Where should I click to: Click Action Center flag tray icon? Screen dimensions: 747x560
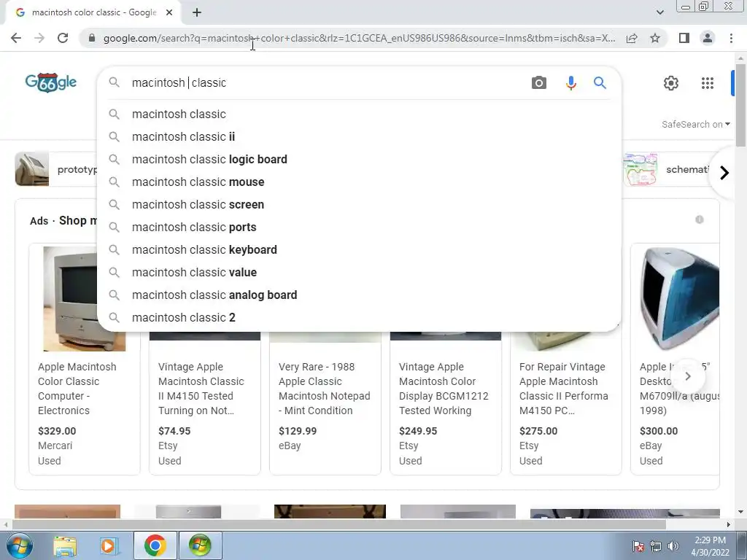(638, 546)
